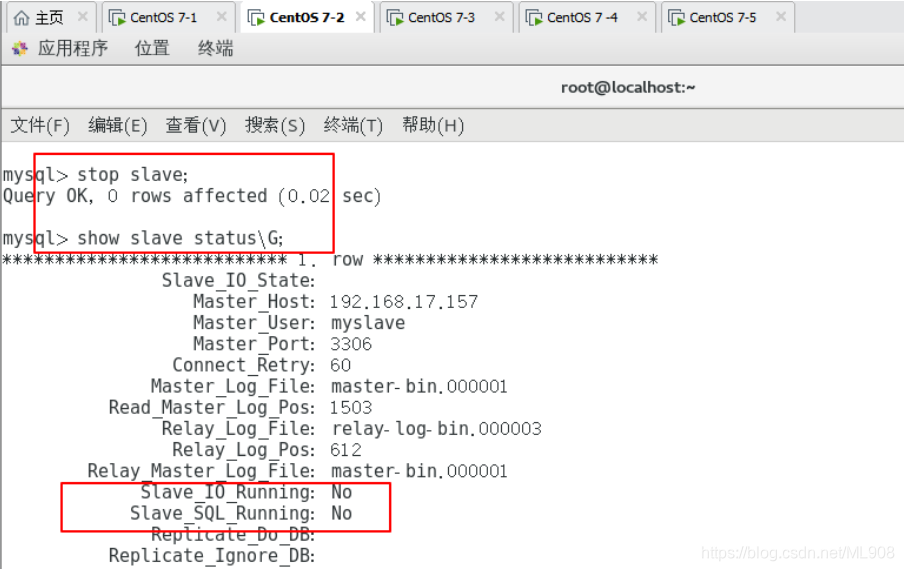Screen dimensions: 904x571
Task: Close the CentOS 7-5 tab
Action: [781, 17]
